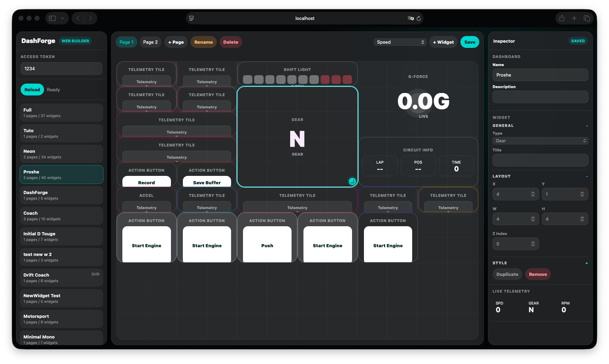Click the dashboard Name field
This screenshot has width=609, height=364.
pyautogui.click(x=540, y=75)
